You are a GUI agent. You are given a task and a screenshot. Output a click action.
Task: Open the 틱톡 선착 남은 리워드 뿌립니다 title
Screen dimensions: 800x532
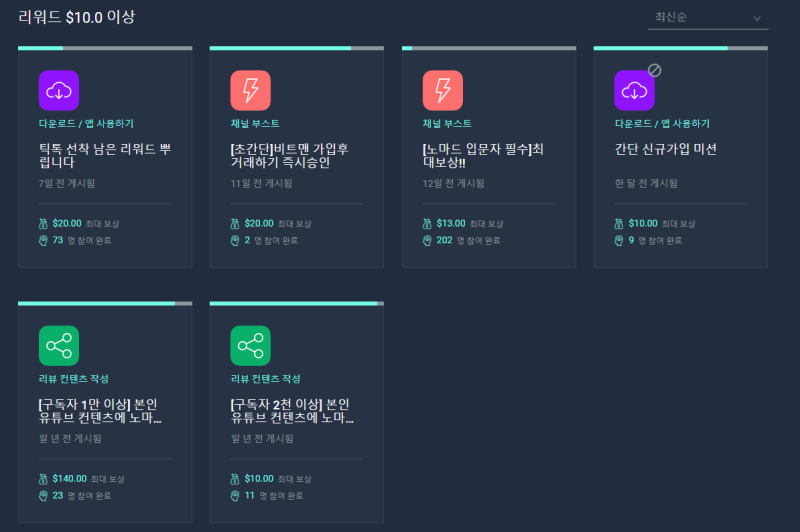(x=105, y=156)
